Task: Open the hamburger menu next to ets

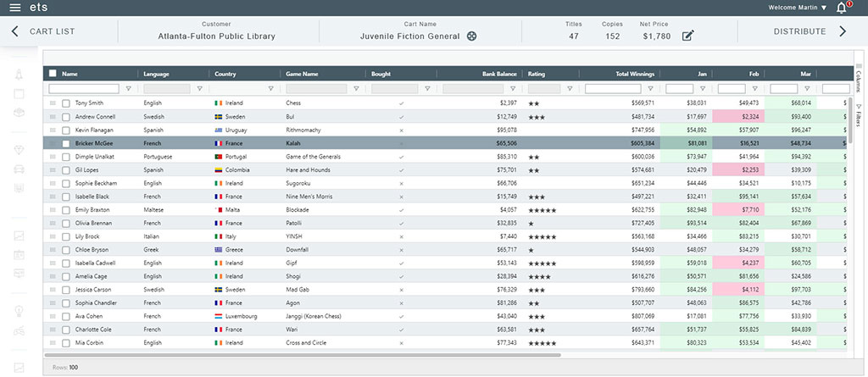Action: (15, 8)
